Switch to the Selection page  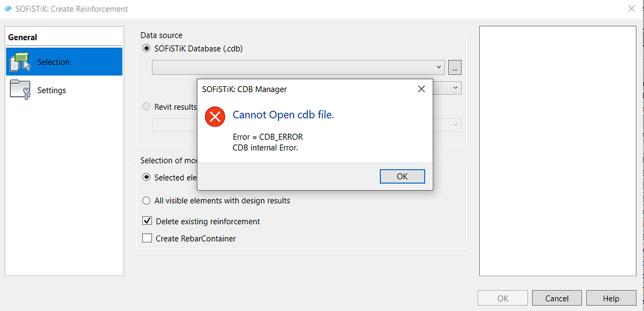click(x=64, y=62)
